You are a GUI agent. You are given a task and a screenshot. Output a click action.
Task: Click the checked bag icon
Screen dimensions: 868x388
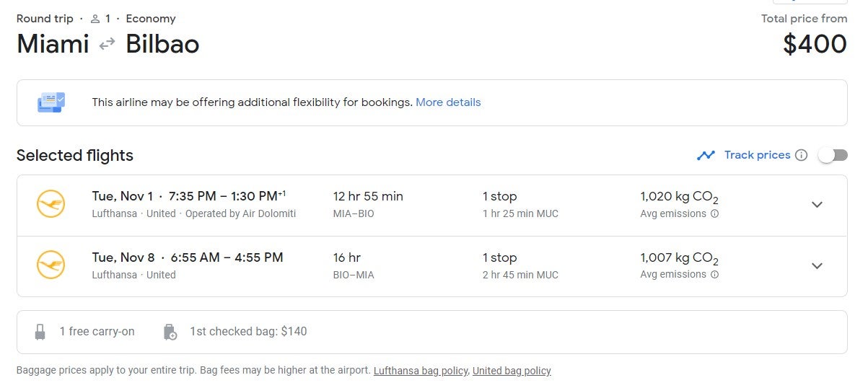click(170, 332)
